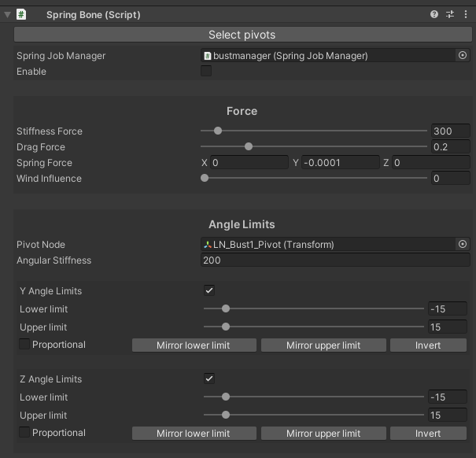Open Spring Bone preset selector icon

(x=450, y=14)
